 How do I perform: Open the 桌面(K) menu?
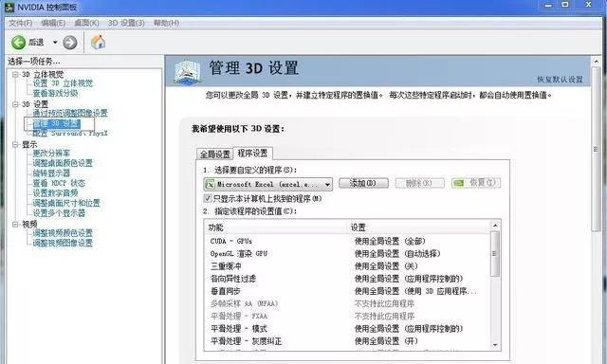tap(86, 23)
